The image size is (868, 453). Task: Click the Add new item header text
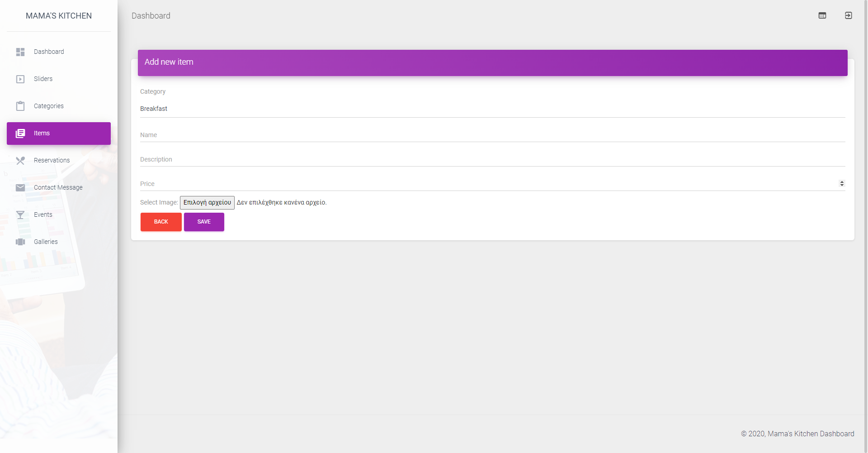coord(169,62)
